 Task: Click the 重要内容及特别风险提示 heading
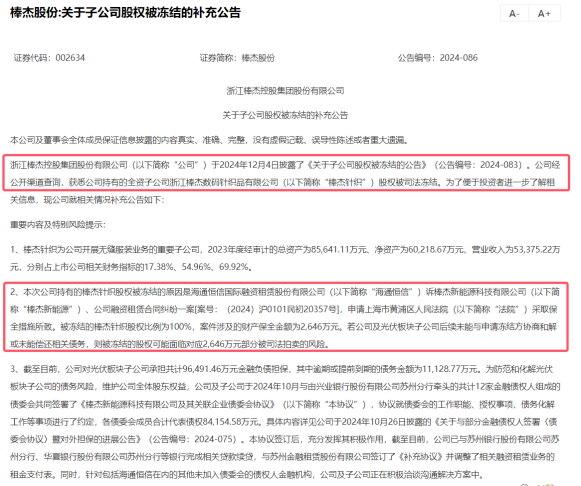(x=57, y=225)
